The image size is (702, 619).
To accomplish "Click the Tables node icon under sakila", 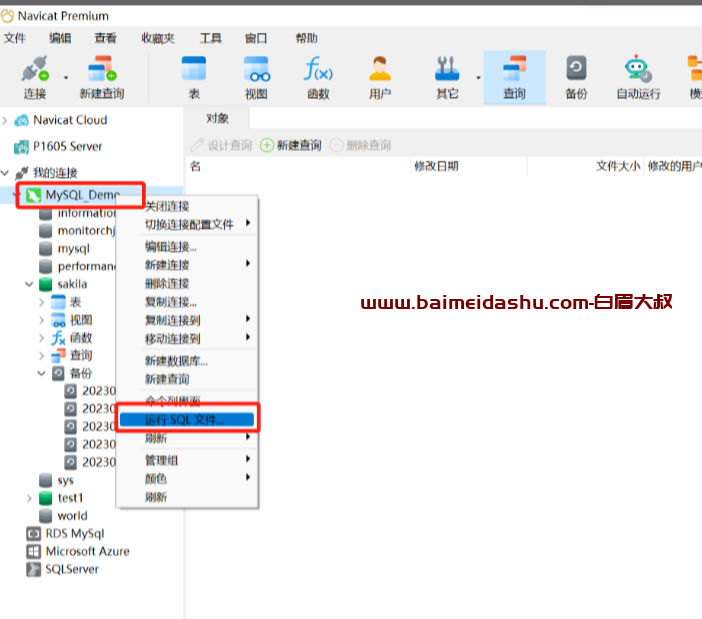I will [58, 302].
